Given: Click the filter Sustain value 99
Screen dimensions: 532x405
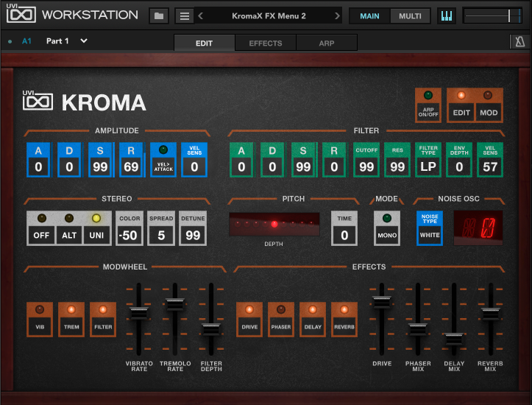Looking at the screenshot, I should [x=303, y=166].
